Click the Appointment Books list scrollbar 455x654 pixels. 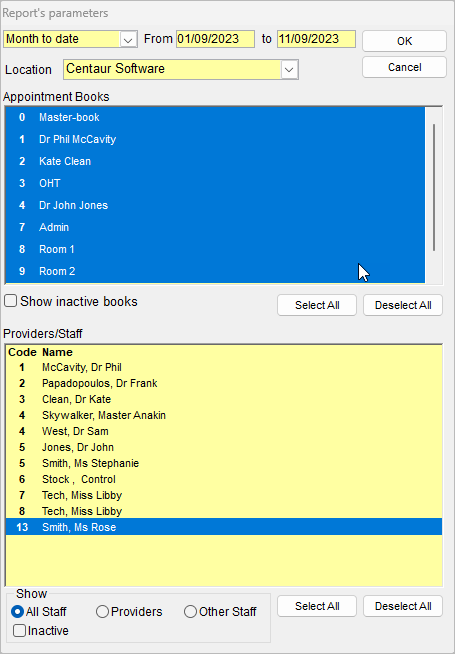(x=434, y=187)
